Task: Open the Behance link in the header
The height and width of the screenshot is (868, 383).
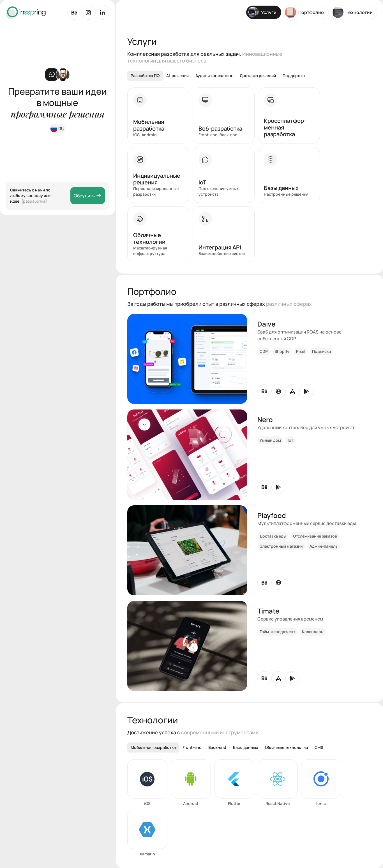Action: coord(74,12)
